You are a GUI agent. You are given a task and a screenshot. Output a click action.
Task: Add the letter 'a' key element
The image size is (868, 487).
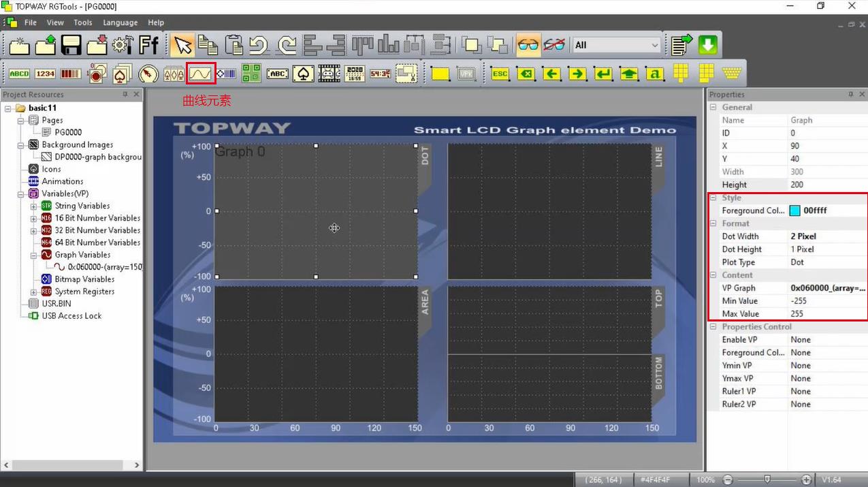pyautogui.click(x=655, y=74)
